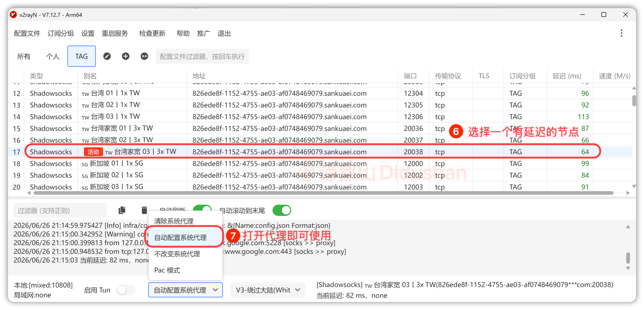This screenshot has width=644, height=310.
Task: Click the 重启服务 menu item
Action: coord(115,33)
